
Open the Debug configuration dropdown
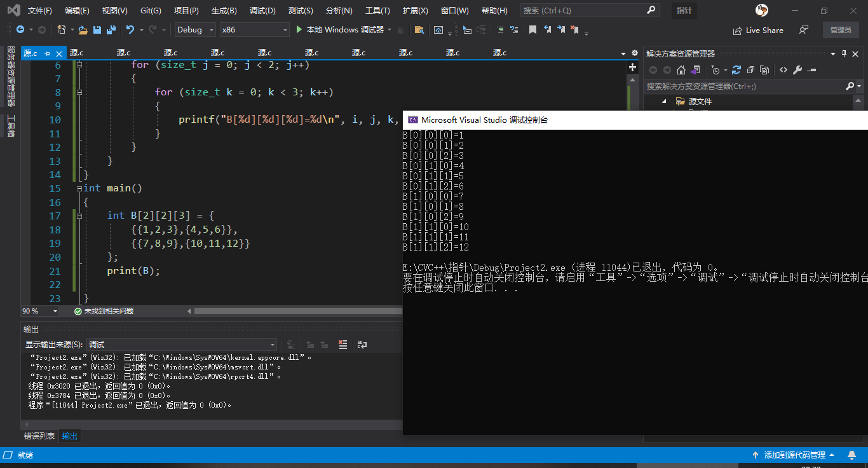195,30
